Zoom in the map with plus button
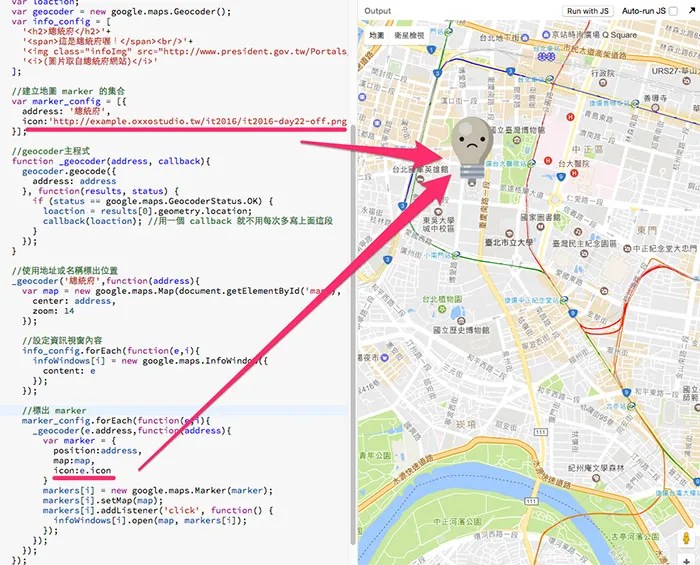 click(686, 561)
